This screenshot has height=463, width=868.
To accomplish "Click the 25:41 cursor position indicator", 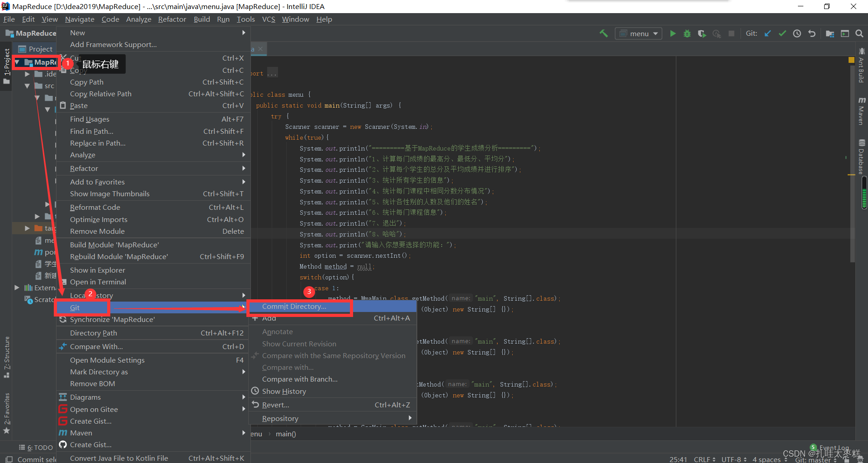I will pos(678,459).
